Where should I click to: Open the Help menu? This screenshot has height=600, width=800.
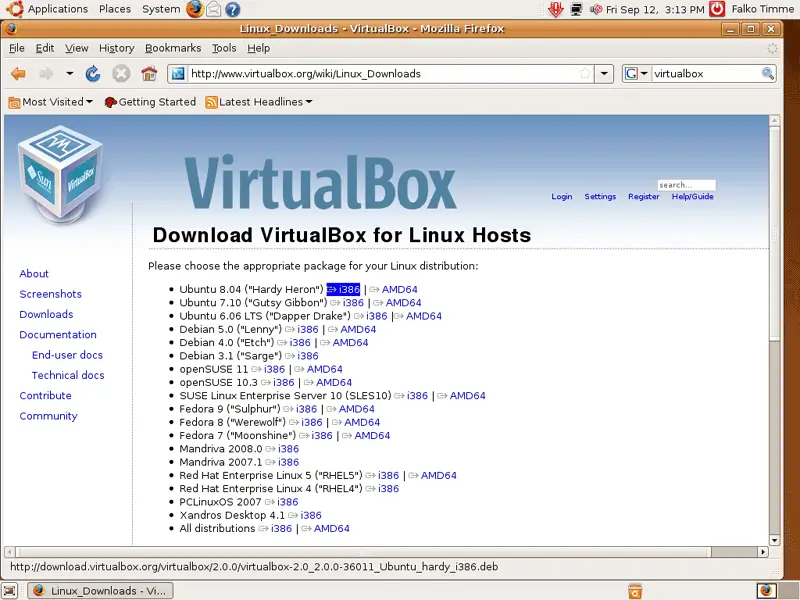point(259,48)
